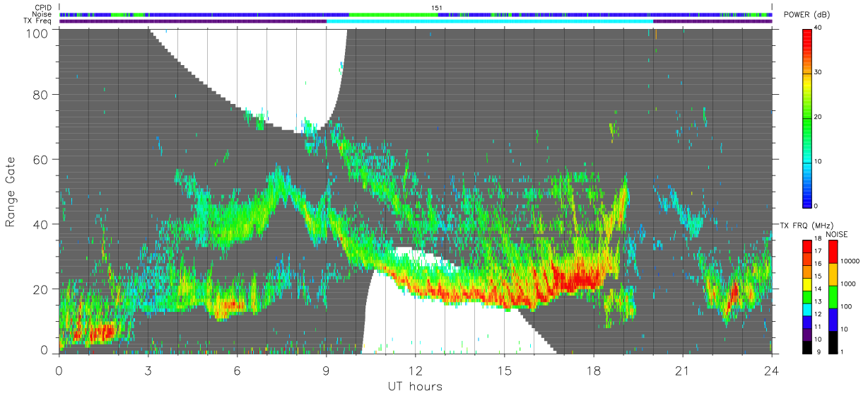The height and width of the screenshot is (401, 868).
Task: Click the 1000 label on NOISE legend
Action: (x=848, y=284)
